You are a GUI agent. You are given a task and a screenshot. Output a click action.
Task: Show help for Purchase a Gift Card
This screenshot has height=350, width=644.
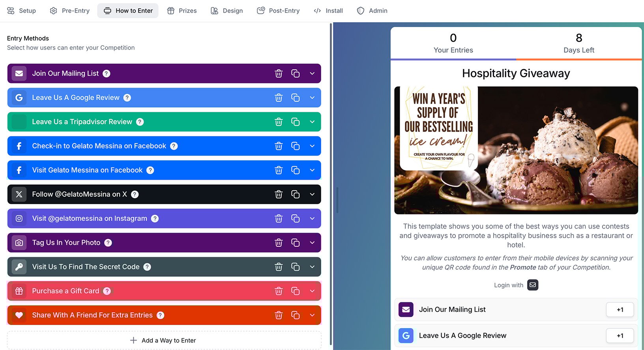click(x=107, y=291)
